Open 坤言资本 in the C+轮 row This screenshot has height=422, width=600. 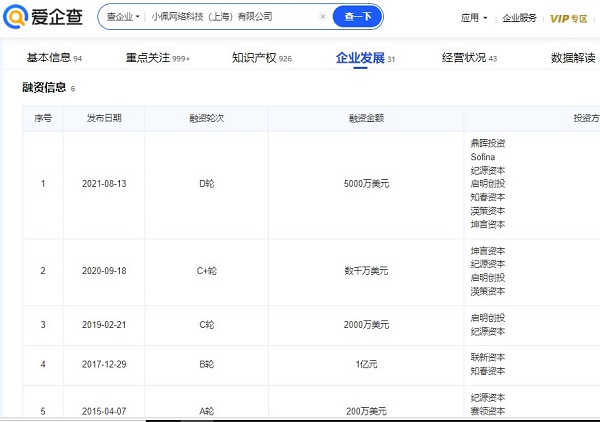point(488,251)
